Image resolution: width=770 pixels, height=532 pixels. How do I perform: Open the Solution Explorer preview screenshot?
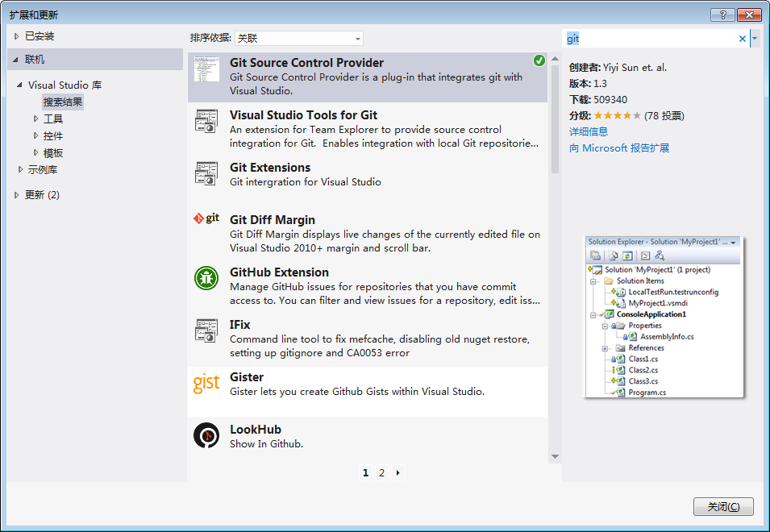pos(663,317)
